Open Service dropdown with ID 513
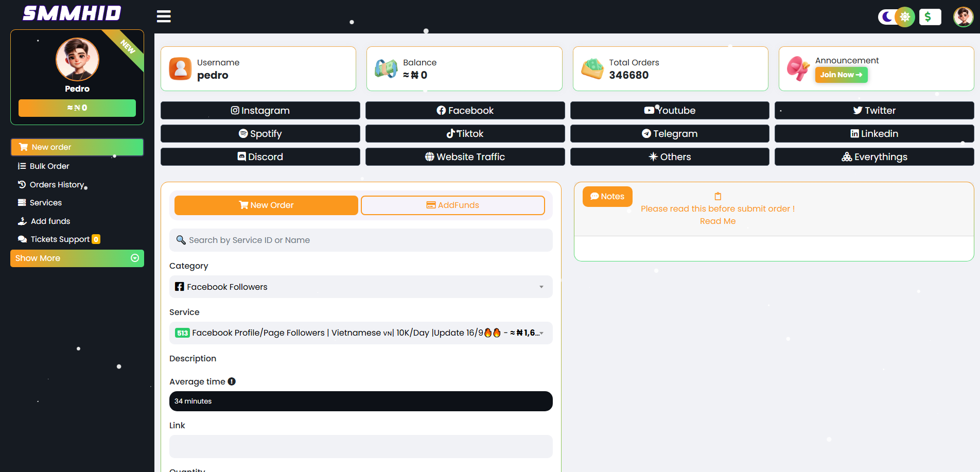Viewport: 980px width, 472px height. coord(361,333)
